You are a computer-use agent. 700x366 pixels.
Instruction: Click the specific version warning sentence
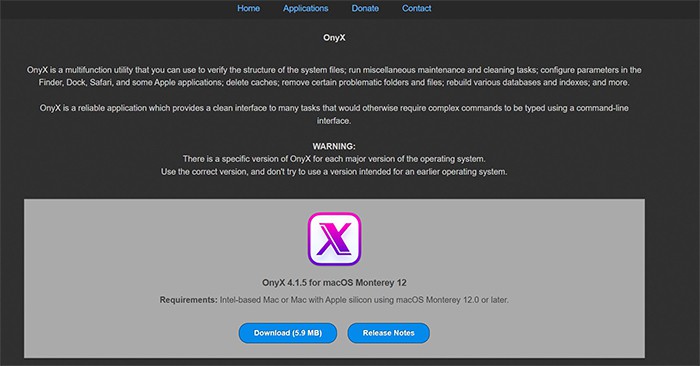coord(334,159)
